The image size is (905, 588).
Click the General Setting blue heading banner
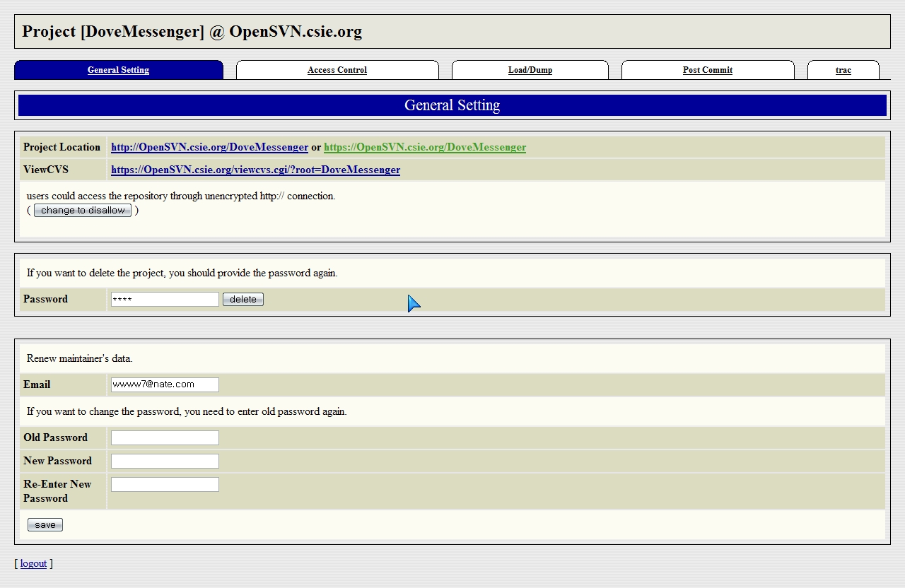(452, 105)
